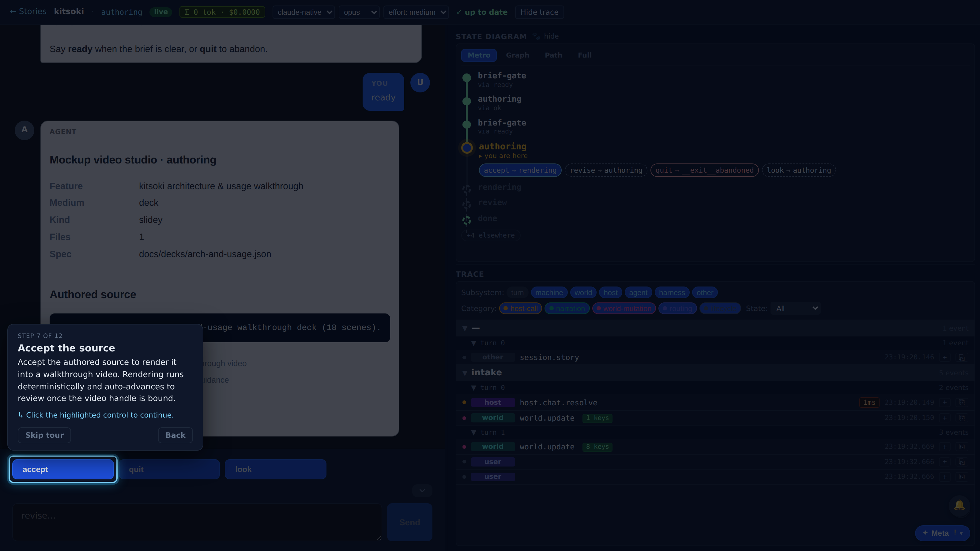The image size is (980, 551).
Task: Click the +4 elsewhere chip
Action: point(491,235)
